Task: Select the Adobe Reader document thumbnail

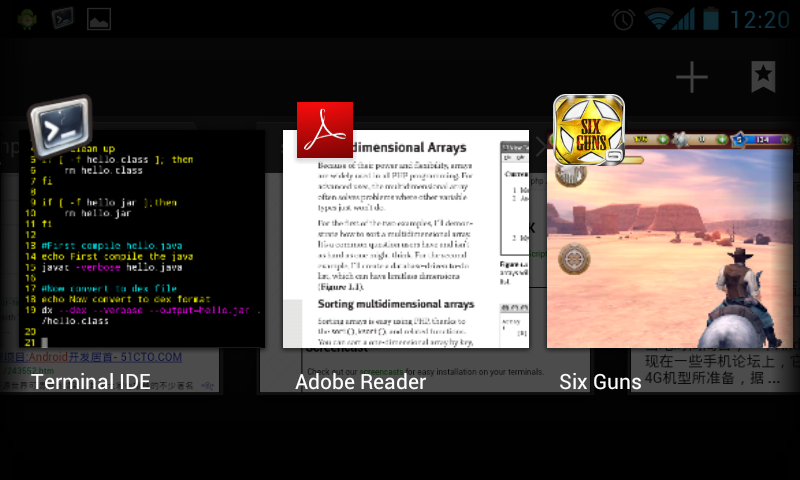Action: pyautogui.click(x=406, y=239)
